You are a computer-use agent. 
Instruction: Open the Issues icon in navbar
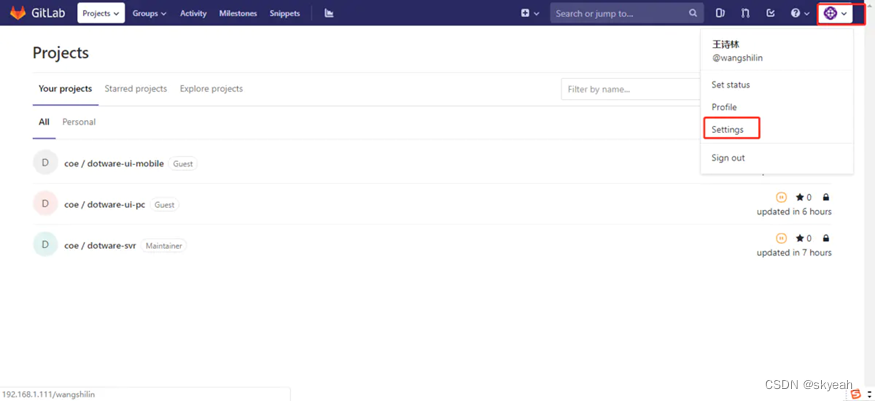tap(720, 13)
